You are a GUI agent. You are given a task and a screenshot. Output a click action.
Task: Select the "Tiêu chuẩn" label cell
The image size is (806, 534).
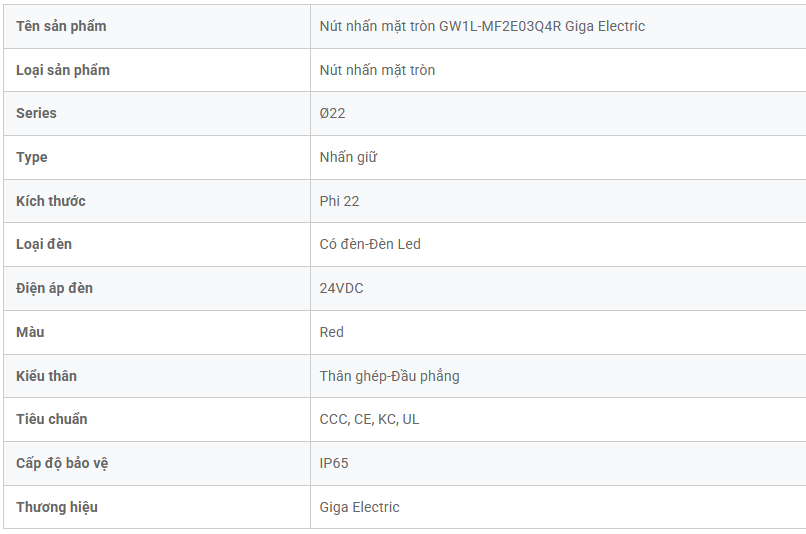[x=51, y=419]
